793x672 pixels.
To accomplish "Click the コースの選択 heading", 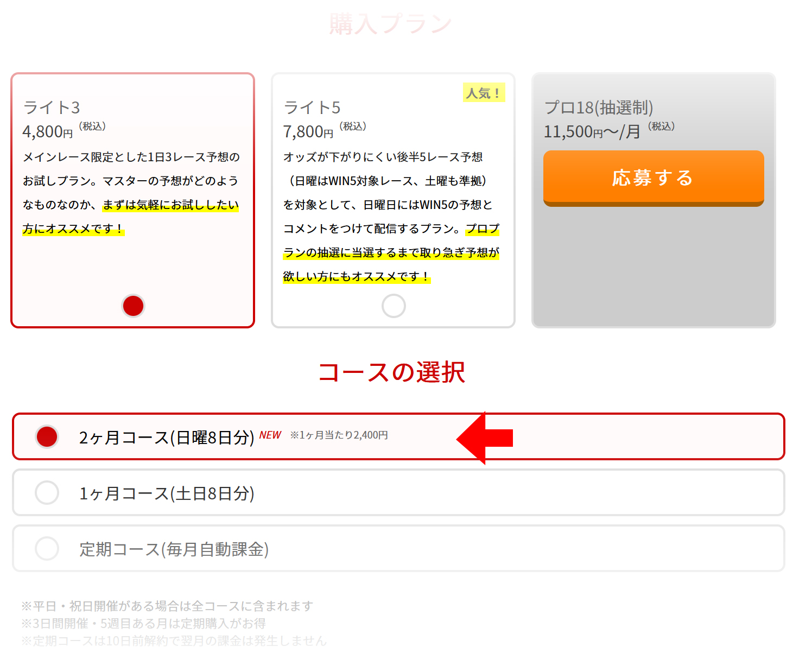I will 391,372.
